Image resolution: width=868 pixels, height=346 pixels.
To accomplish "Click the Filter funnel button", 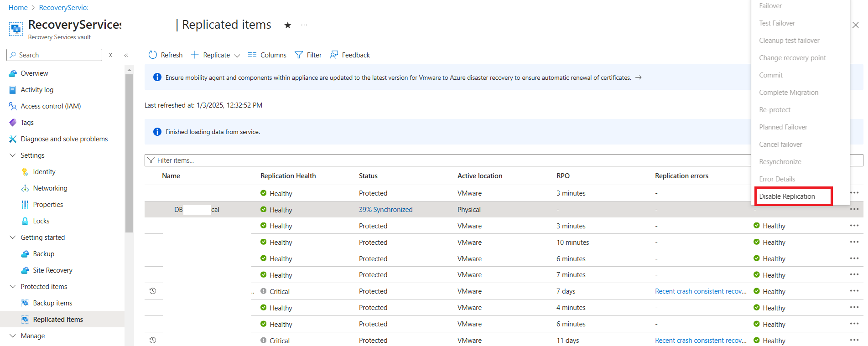I will click(x=308, y=55).
